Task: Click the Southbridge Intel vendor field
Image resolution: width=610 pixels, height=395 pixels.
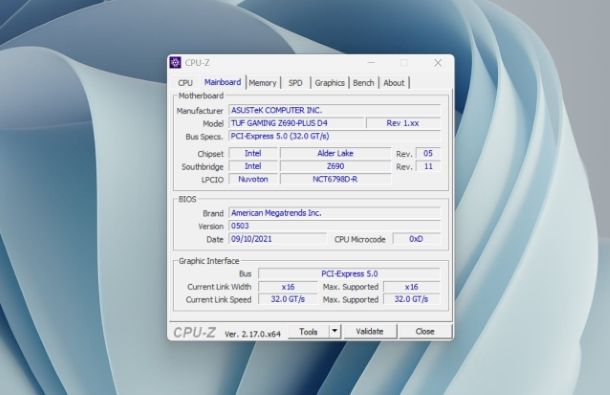Action: (x=253, y=167)
